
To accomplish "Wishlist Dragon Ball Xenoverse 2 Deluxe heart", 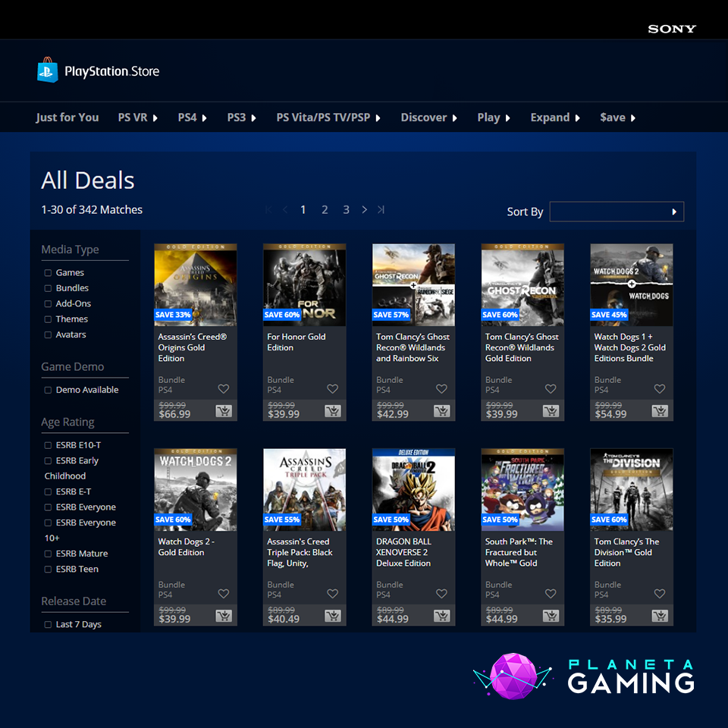I will coord(442,593).
